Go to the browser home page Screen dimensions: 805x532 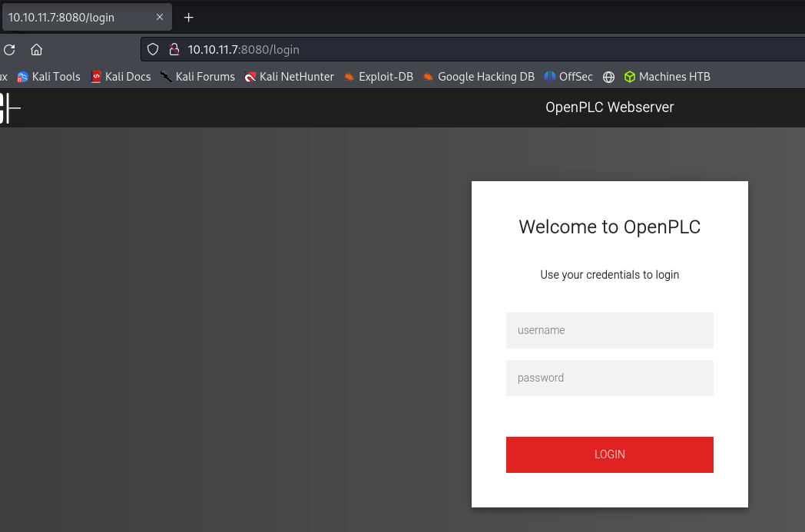(36, 50)
